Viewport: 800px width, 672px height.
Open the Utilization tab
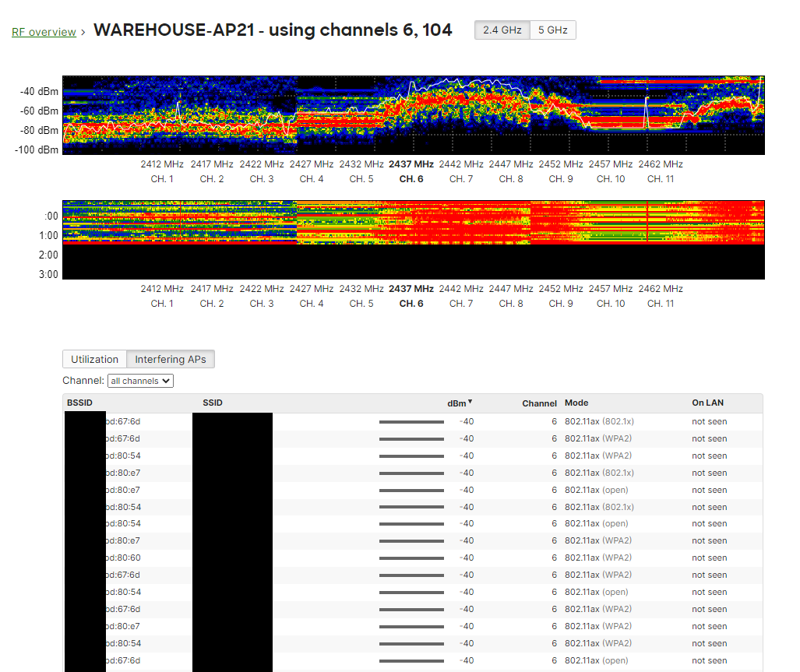(94, 359)
